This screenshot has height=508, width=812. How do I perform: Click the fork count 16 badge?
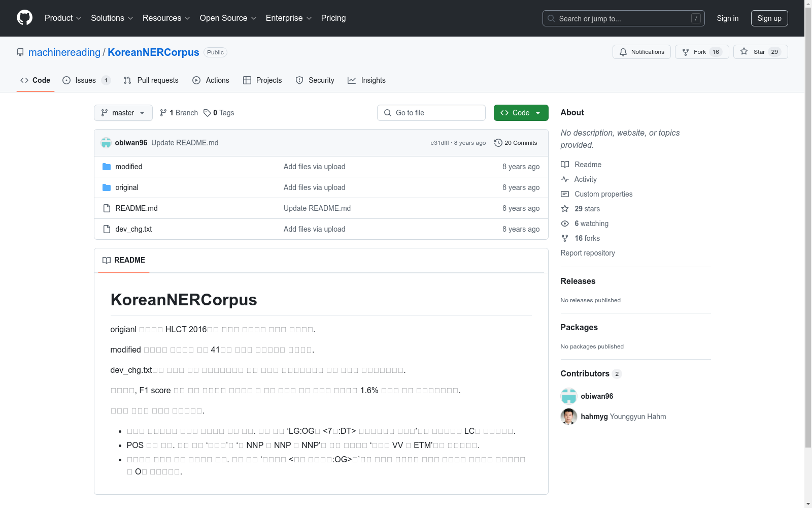716,52
